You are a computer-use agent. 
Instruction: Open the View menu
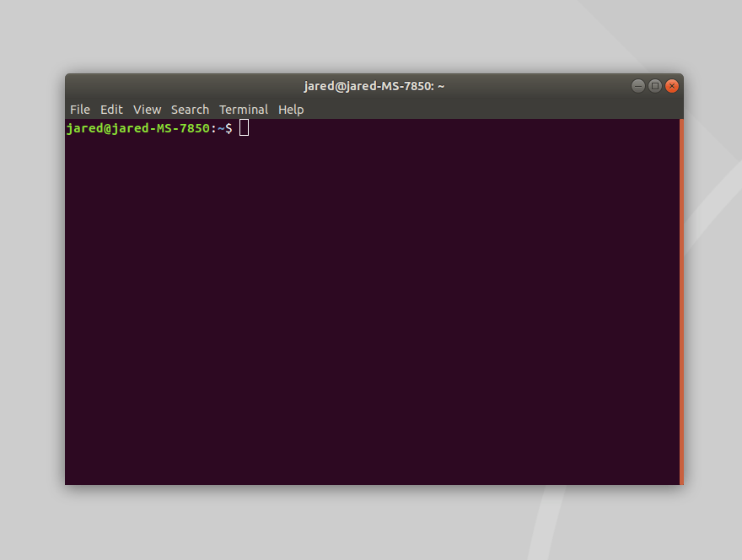[x=147, y=110]
